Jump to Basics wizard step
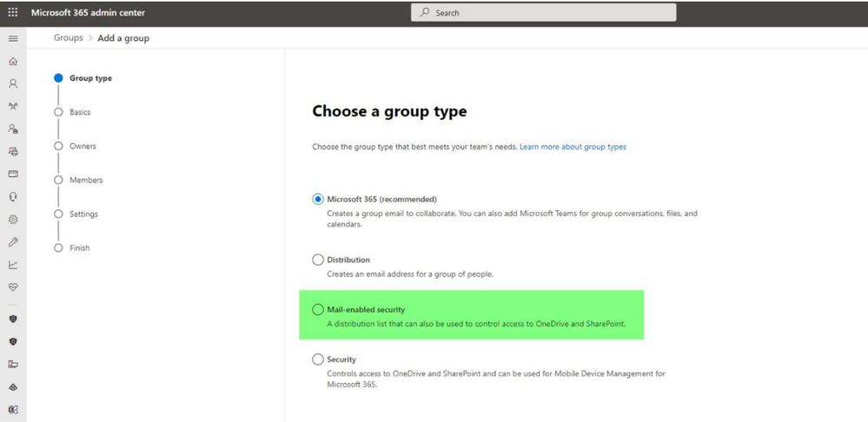This screenshot has height=422, width=868. pos(72,112)
